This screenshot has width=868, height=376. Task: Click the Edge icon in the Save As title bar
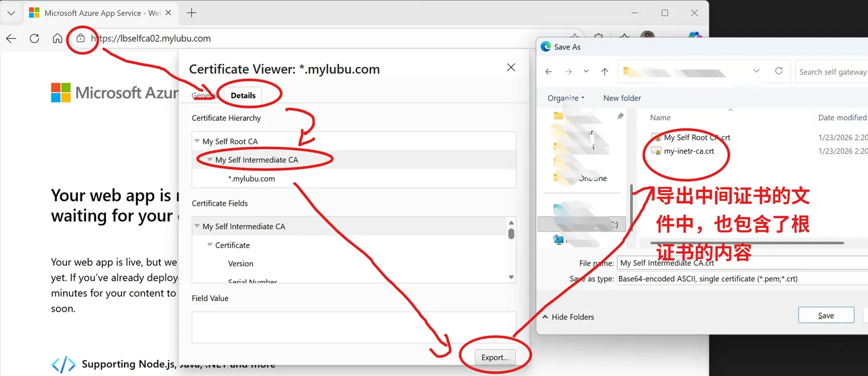tap(546, 46)
